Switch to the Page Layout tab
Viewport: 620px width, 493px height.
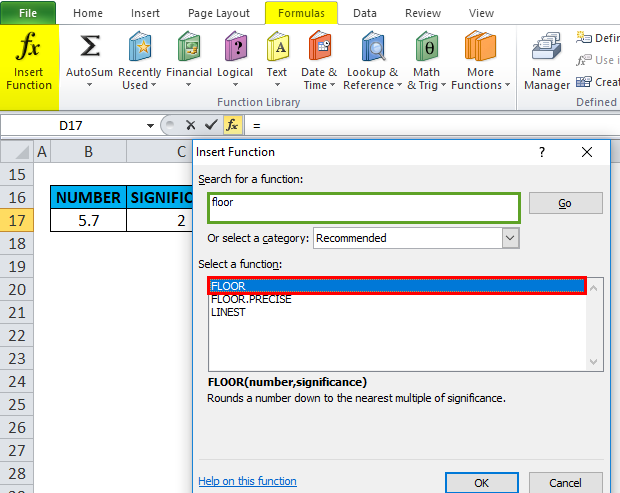pyautogui.click(x=219, y=13)
